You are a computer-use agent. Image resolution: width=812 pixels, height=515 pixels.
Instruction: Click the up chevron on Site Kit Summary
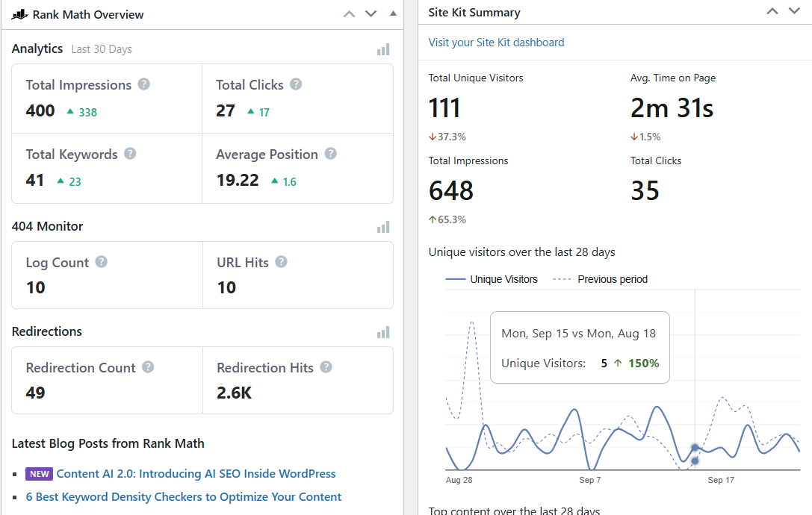point(772,11)
